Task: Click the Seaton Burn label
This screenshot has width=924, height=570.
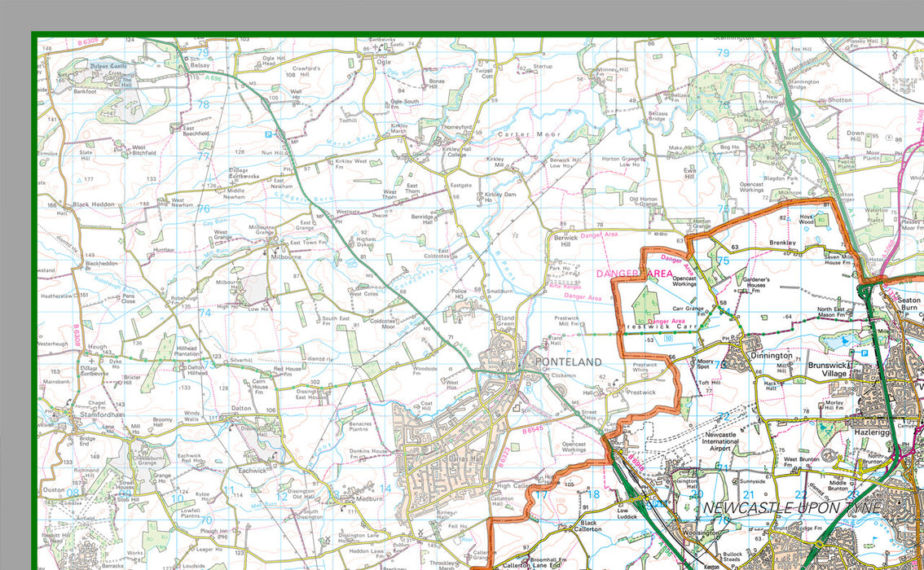Action: point(909,304)
